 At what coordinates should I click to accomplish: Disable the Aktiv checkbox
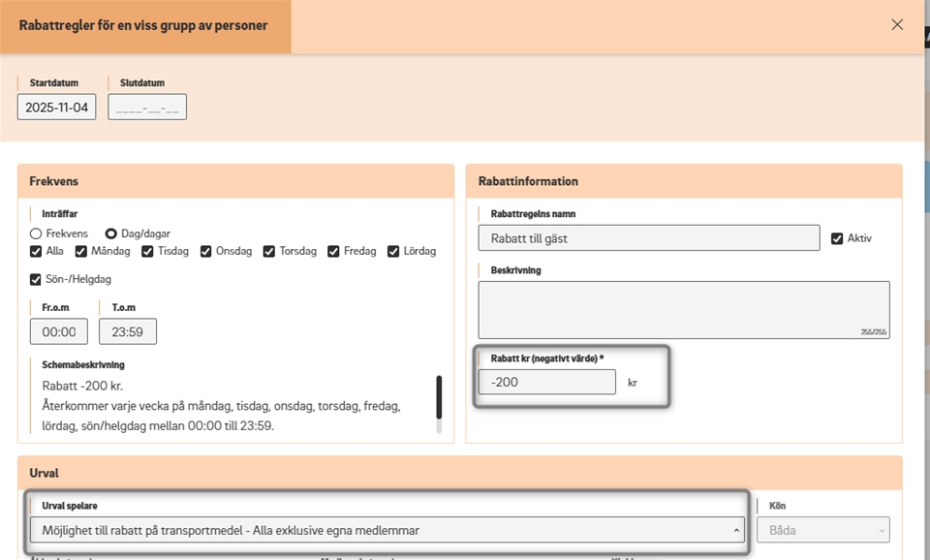[x=837, y=238]
